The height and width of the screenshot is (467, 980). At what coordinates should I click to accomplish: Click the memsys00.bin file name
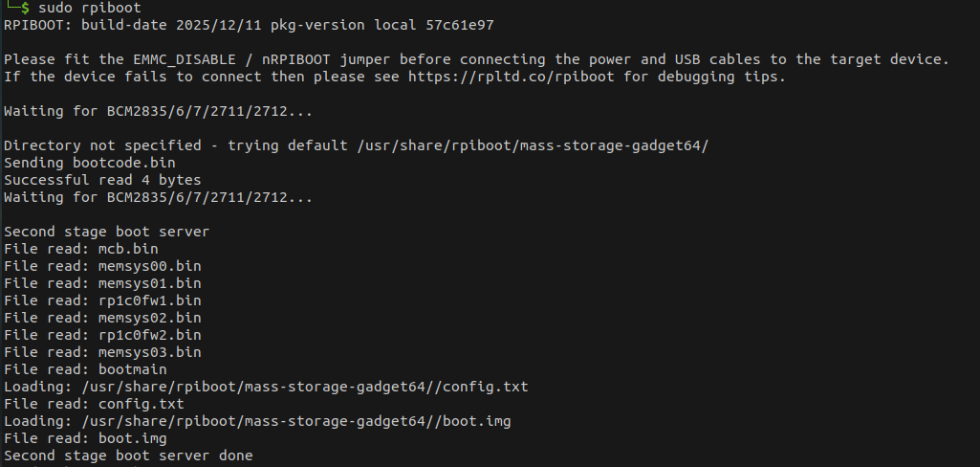[150, 266]
